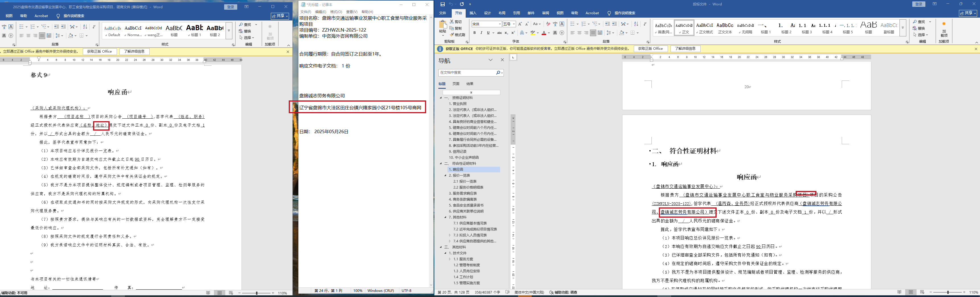
Task: Click the 剪切 scissors button
Action: 456,22
